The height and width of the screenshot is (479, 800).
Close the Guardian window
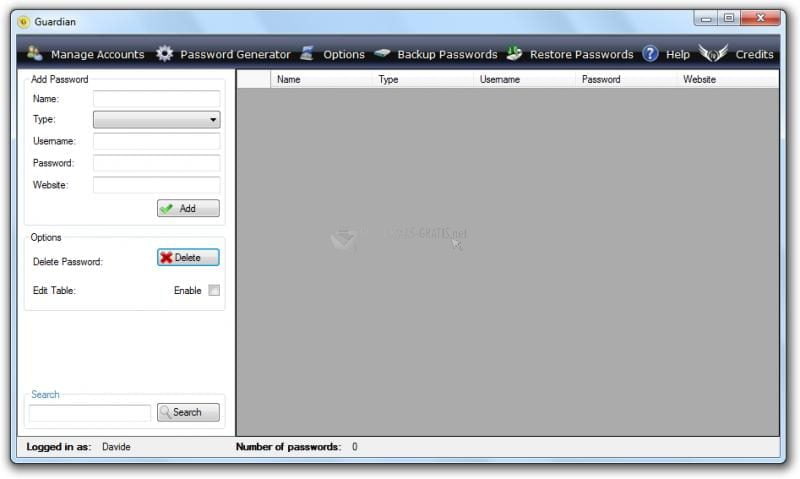(x=761, y=18)
